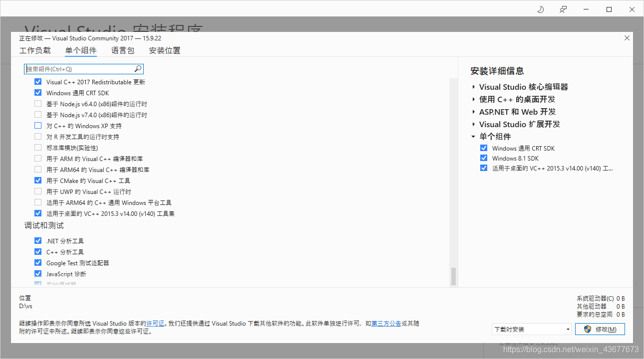This screenshot has width=644, height=359.
Task: Check 标准库模块(实验性)
Action: tap(38, 148)
